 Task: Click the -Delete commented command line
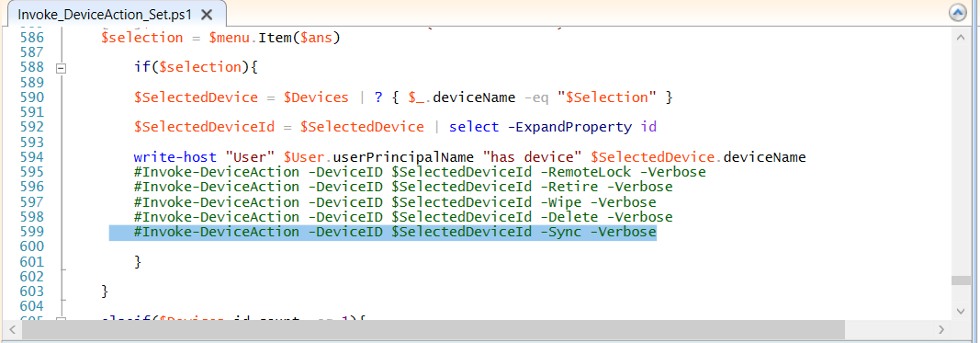tap(403, 217)
